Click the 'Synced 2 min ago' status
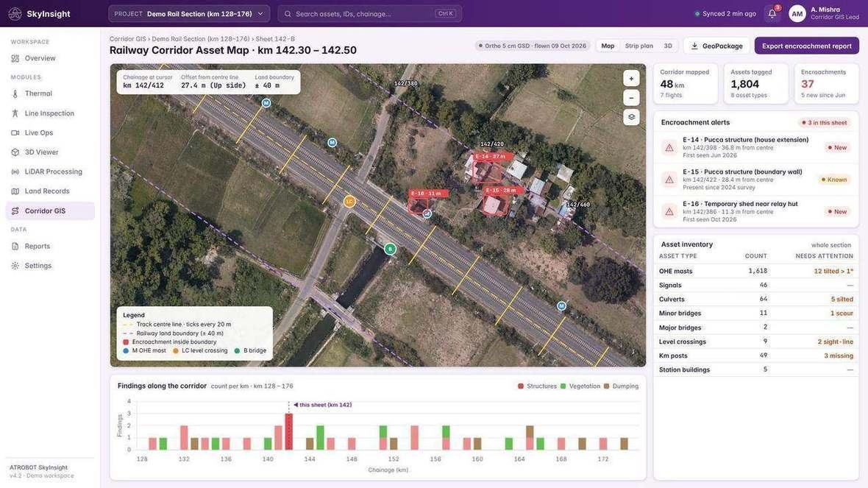 coord(725,14)
